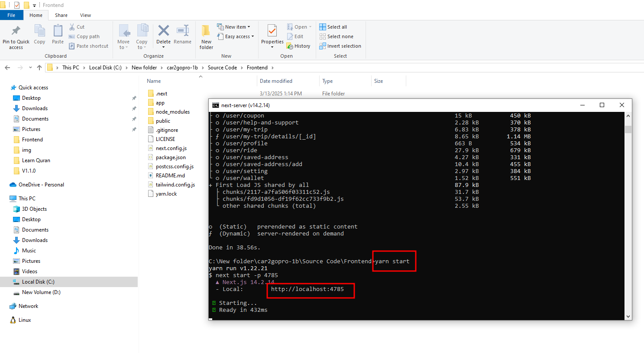Viewport: 644px width, 353px height.
Task: Open 3D Objects under This PC
Action: (x=34, y=209)
